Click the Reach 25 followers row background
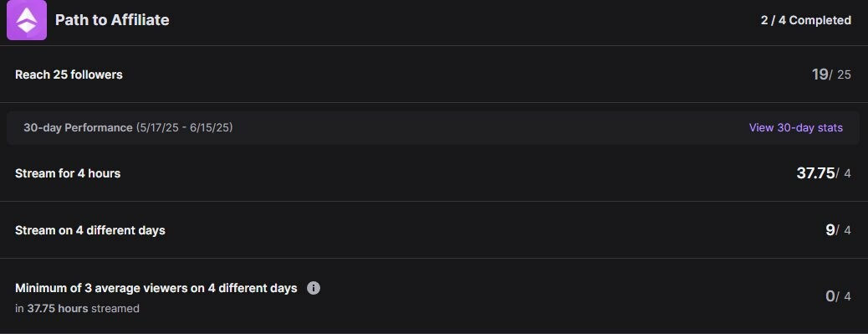Viewport: 868px width, 334px height. tap(434, 75)
